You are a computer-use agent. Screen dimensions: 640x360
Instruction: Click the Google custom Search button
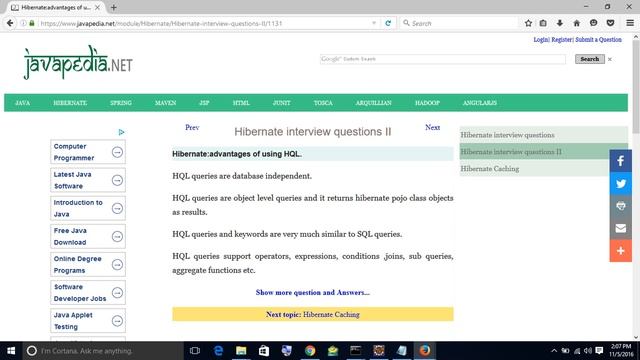pos(590,59)
